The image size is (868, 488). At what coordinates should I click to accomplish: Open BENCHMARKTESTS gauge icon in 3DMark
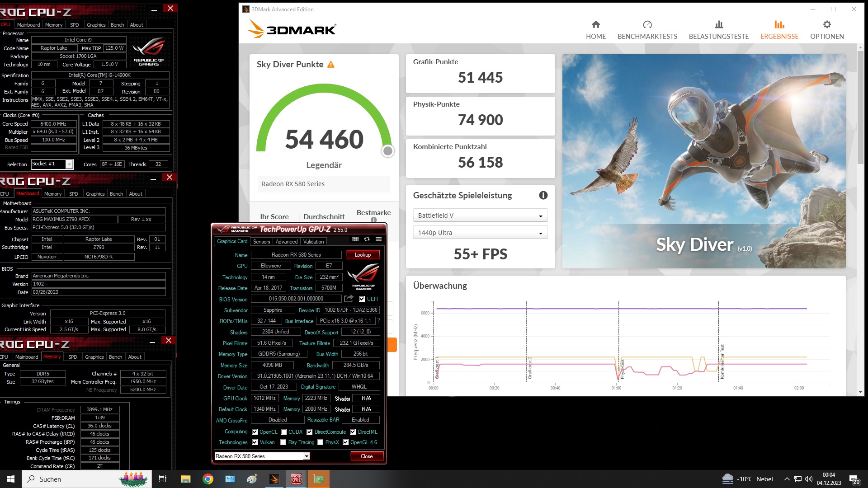[647, 24]
